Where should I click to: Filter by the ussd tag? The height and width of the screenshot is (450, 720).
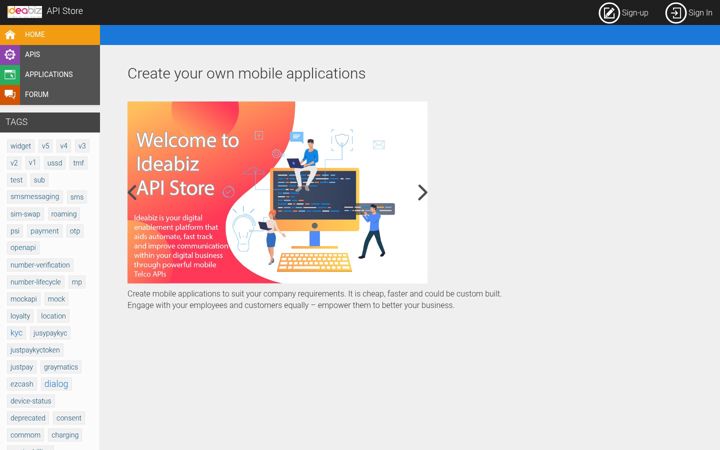coord(55,163)
